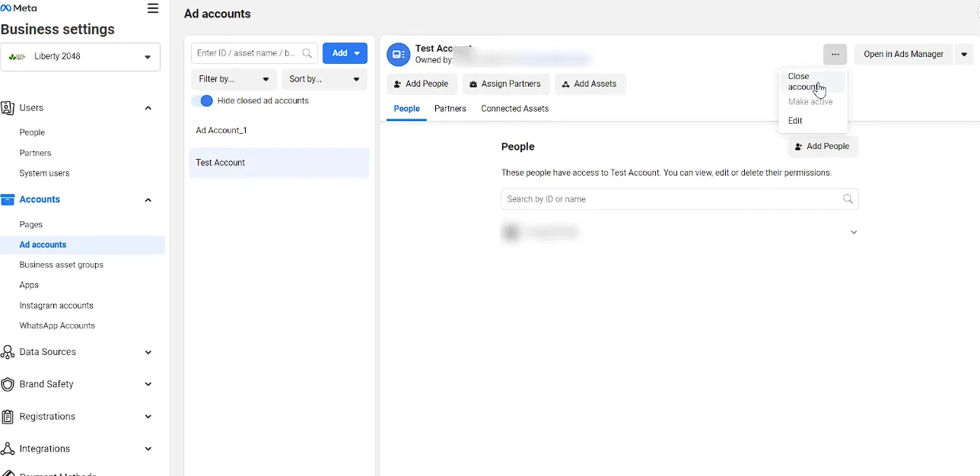Click the magnifier in people search box
Screen dimensions: 980x476
[848, 199]
